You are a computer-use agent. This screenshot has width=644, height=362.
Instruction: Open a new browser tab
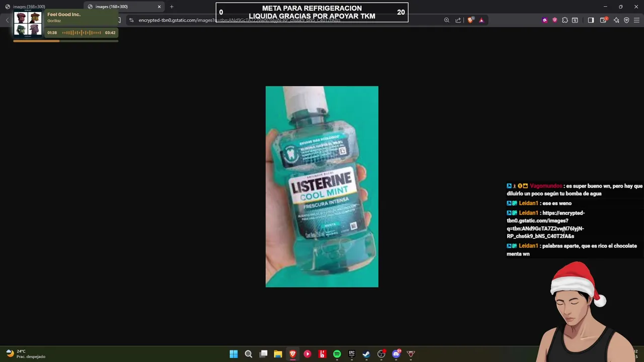coord(172,7)
